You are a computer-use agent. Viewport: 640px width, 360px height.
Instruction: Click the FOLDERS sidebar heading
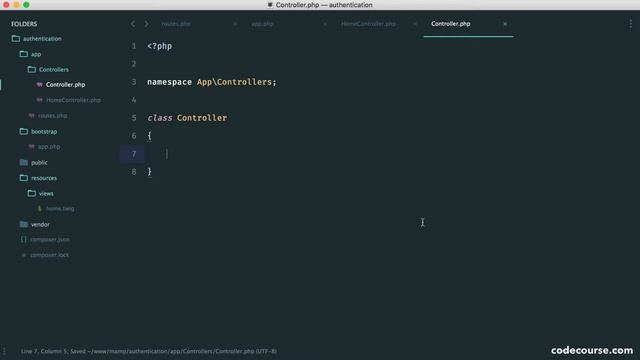point(24,24)
